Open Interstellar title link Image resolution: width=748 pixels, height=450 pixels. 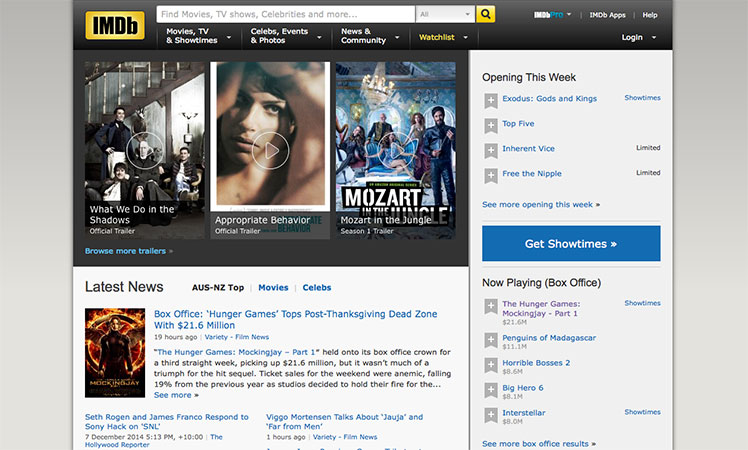524,413
